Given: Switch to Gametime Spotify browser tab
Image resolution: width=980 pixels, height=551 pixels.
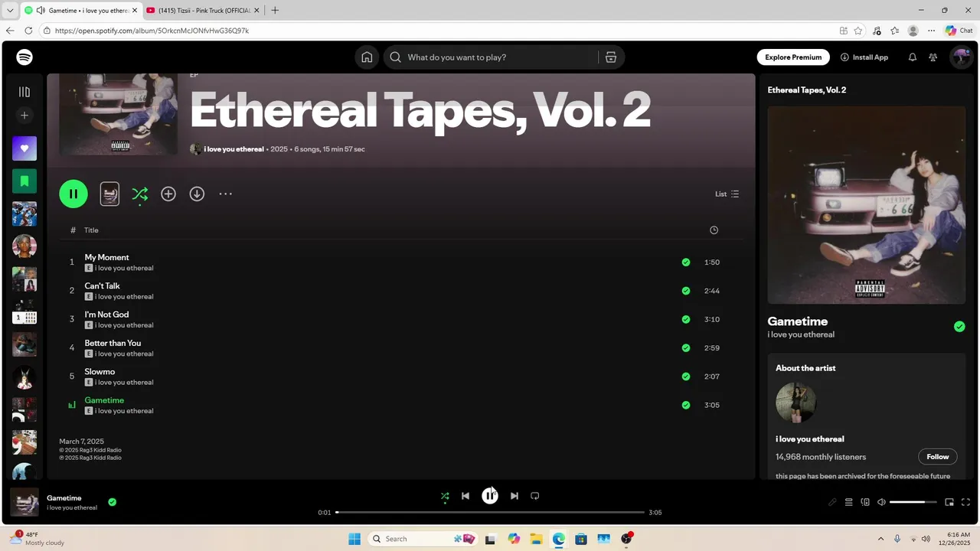Looking at the screenshot, I should [x=80, y=11].
